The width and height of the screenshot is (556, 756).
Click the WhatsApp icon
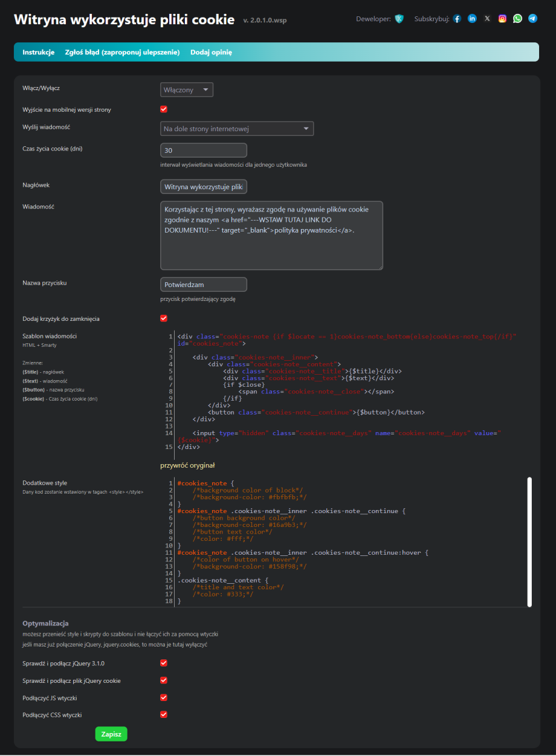(517, 19)
